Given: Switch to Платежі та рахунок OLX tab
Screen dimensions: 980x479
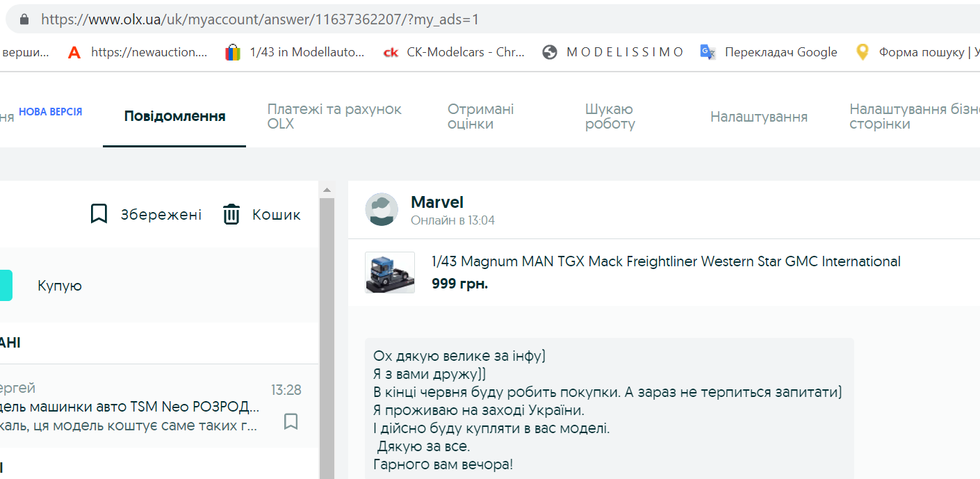Looking at the screenshot, I should [x=334, y=116].
